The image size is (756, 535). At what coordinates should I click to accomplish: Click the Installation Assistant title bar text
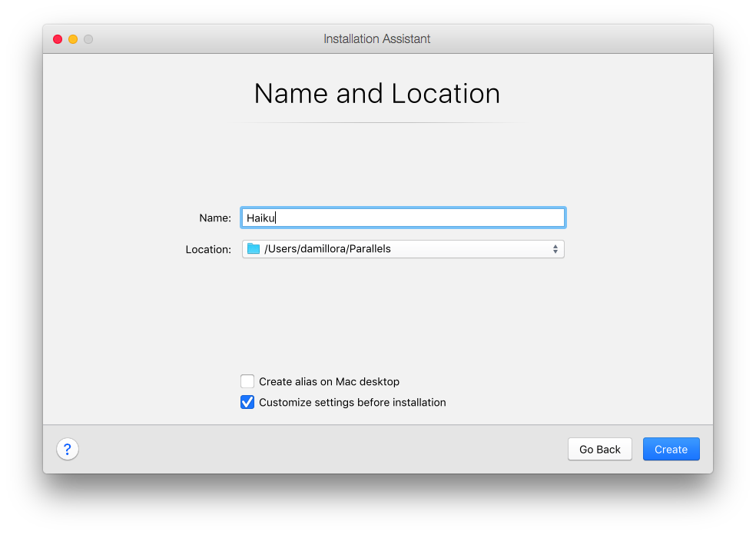pyautogui.click(x=377, y=39)
